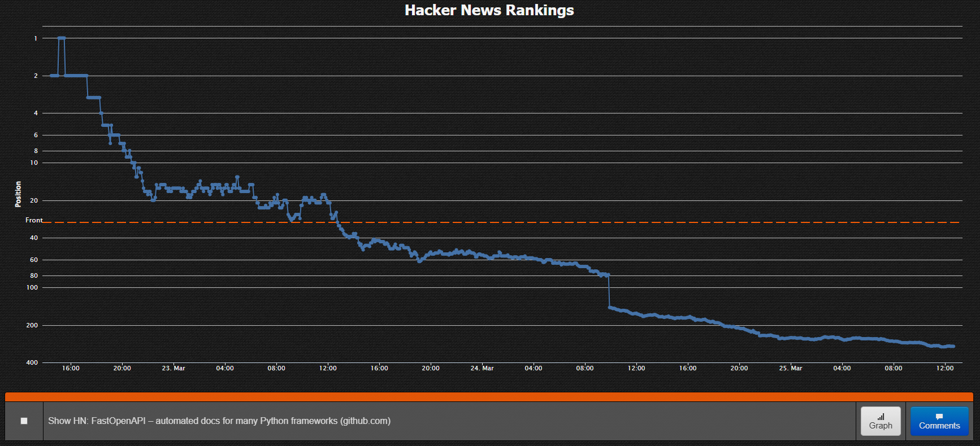Select the 25. Mar label on the time axis
Image resolution: width=980 pixels, height=446 pixels.
791,368
